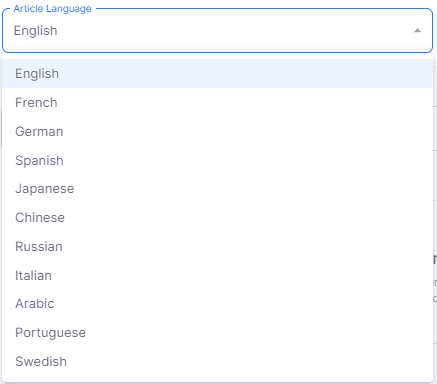Image resolution: width=437 pixels, height=384 pixels.
Task: Click the Article Language field showing English
Action: coord(217,31)
